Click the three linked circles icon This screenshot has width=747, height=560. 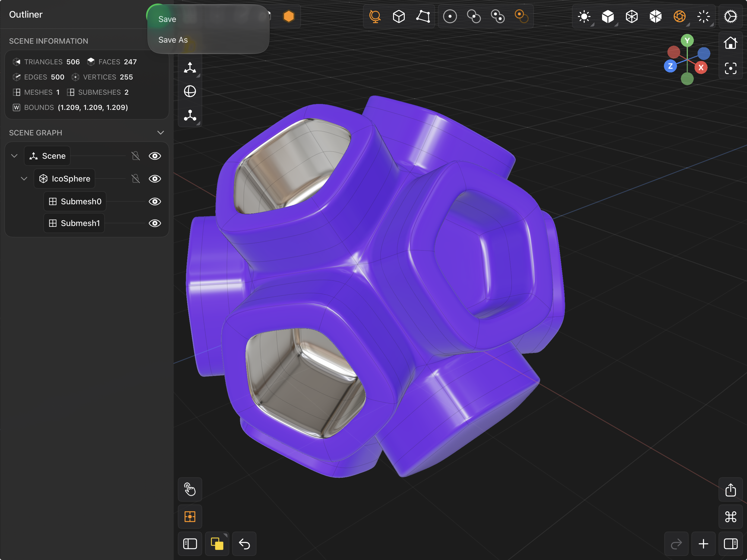tap(498, 16)
